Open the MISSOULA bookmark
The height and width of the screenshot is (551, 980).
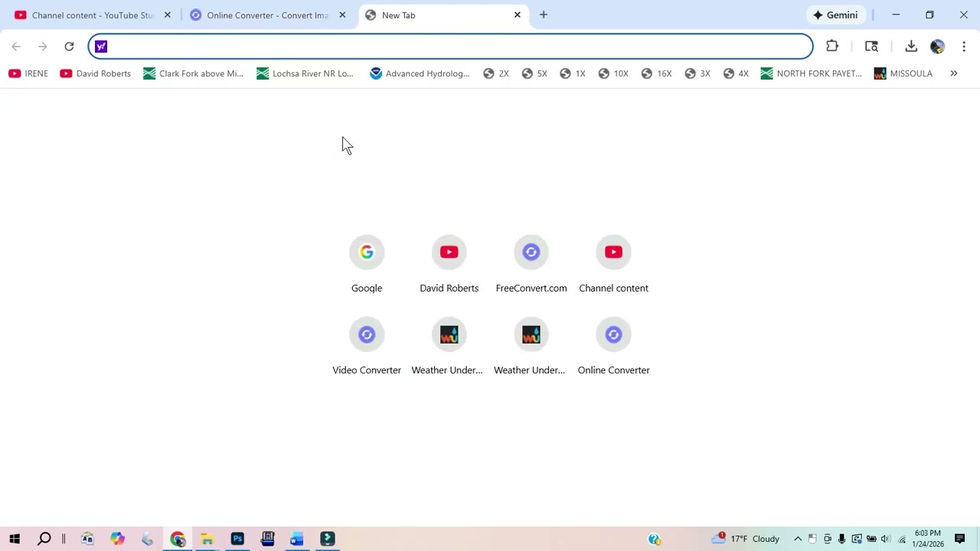click(903, 73)
